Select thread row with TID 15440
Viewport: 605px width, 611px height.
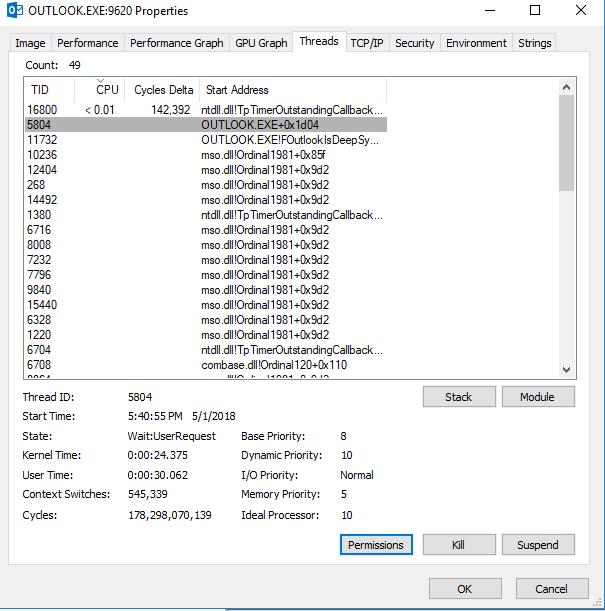coord(206,305)
